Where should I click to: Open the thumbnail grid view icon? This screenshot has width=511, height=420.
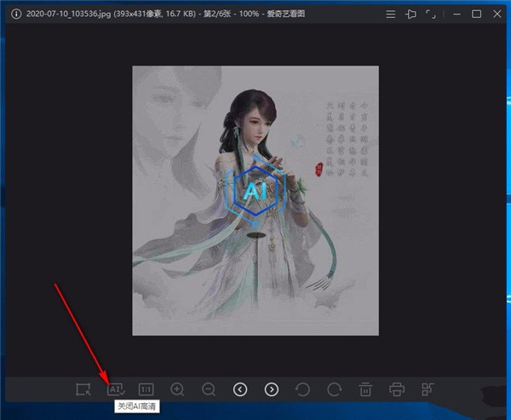(x=428, y=389)
